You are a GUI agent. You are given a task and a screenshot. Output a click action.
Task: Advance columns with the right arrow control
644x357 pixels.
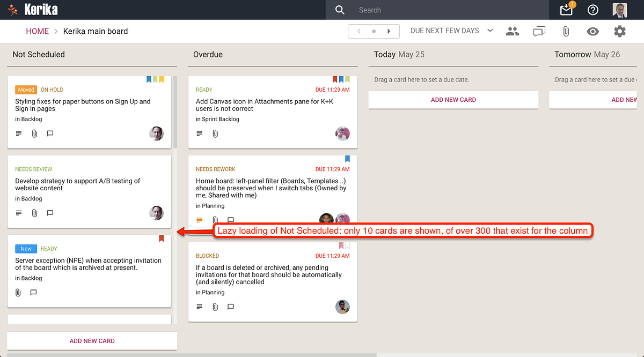pos(389,31)
